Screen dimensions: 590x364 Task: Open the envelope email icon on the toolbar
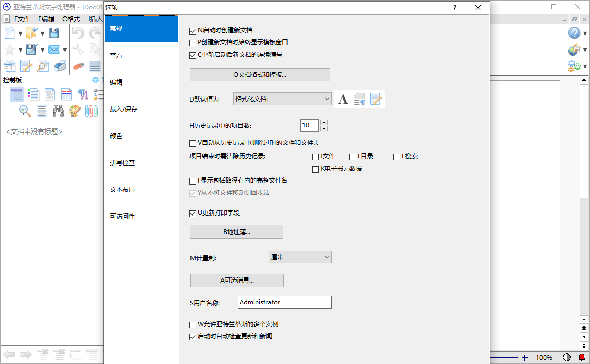point(54,49)
